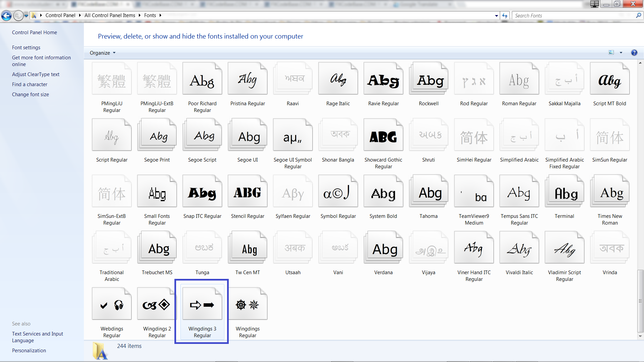
Task: Select the TeamViewer9 Medium font icon
Action: pos(474,191)
